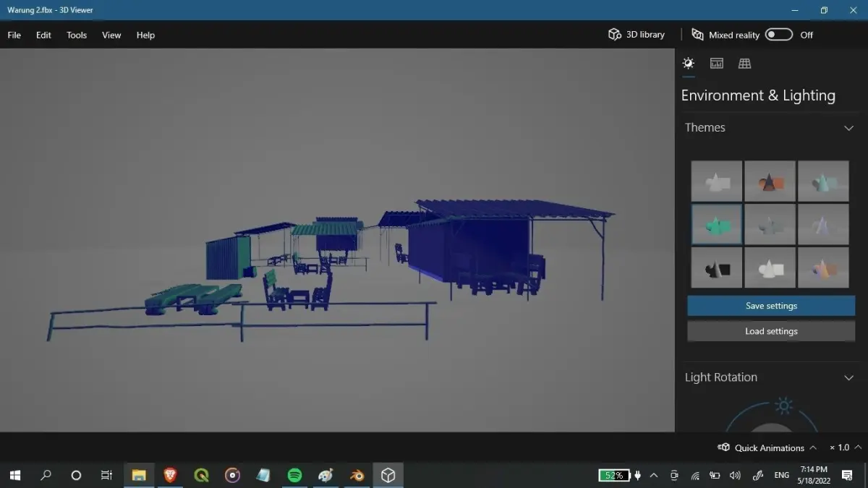Image resolution: width=868 pixels, height=488 pixels.
Task: Open Cortana from the taskbar
Action: (76, 475)
